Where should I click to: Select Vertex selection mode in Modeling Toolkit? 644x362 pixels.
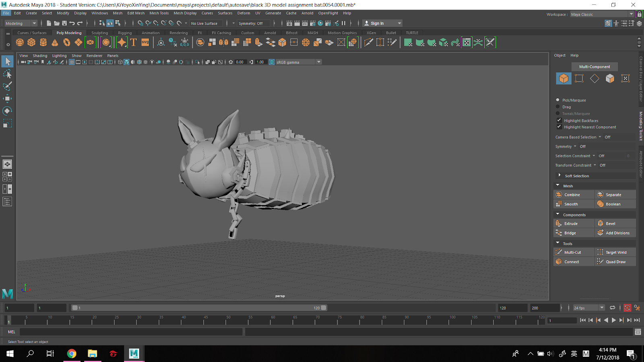[579, 78]
